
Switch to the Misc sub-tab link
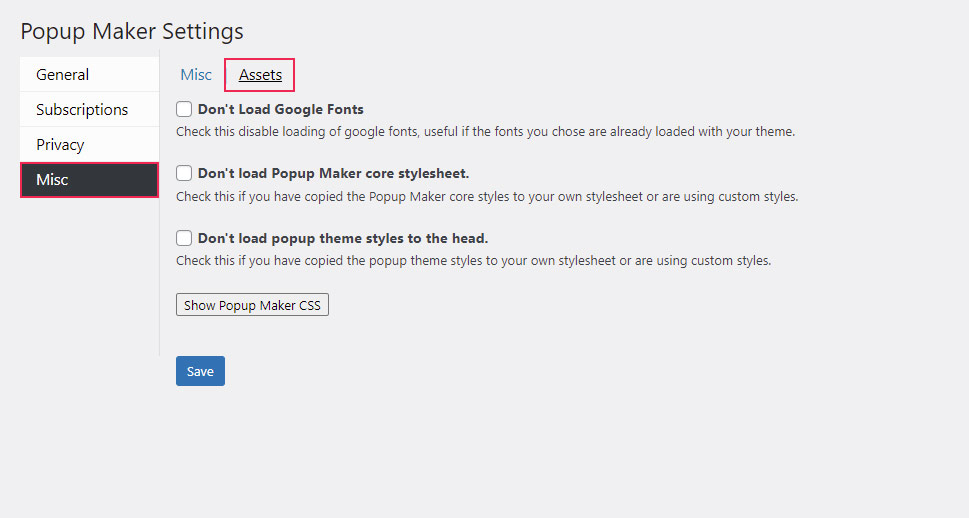coord(196,75)
